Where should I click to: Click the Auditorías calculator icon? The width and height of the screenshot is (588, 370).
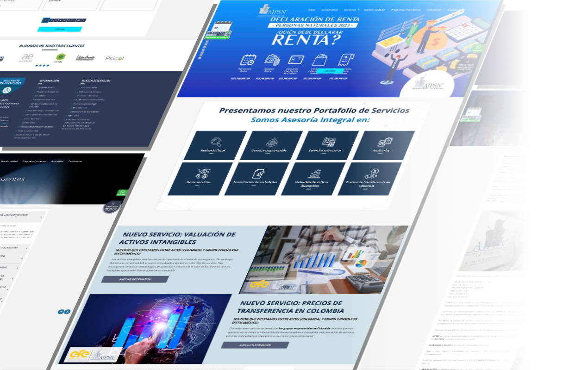coord(385,142)
